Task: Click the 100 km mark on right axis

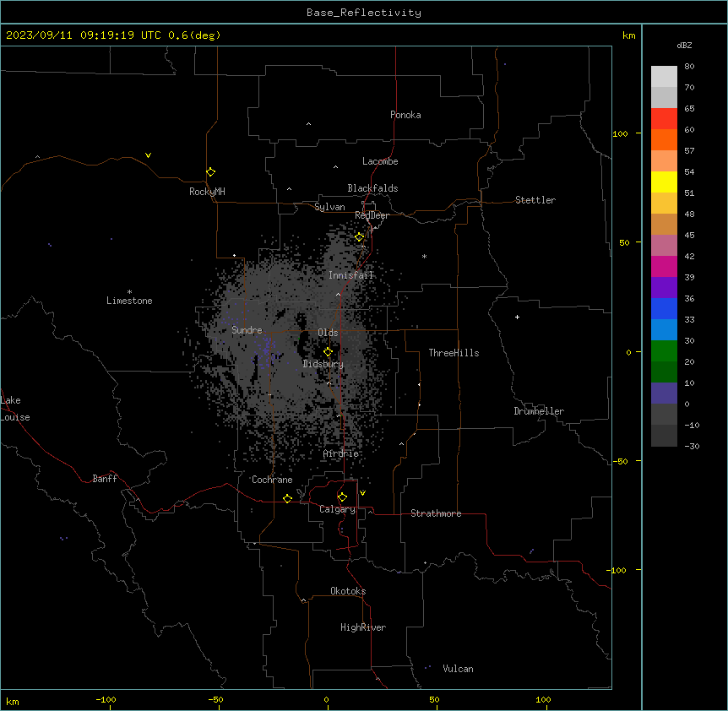Action: pos(620,133)
